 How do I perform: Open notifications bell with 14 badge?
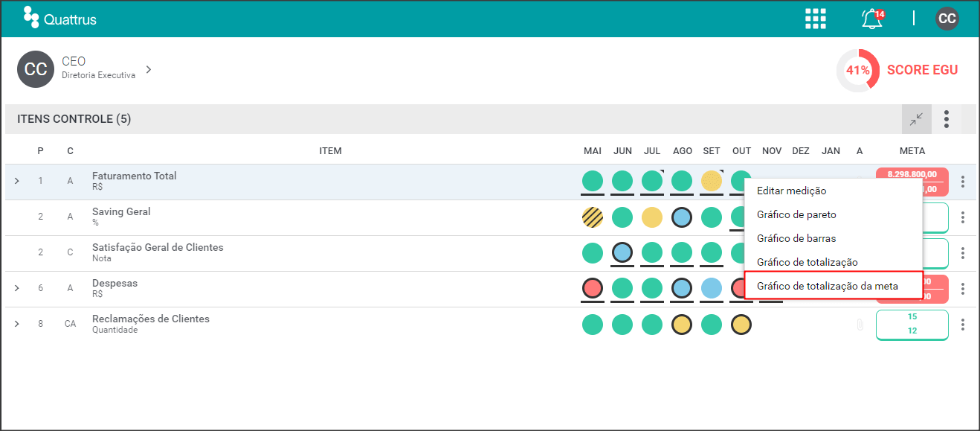872,19
